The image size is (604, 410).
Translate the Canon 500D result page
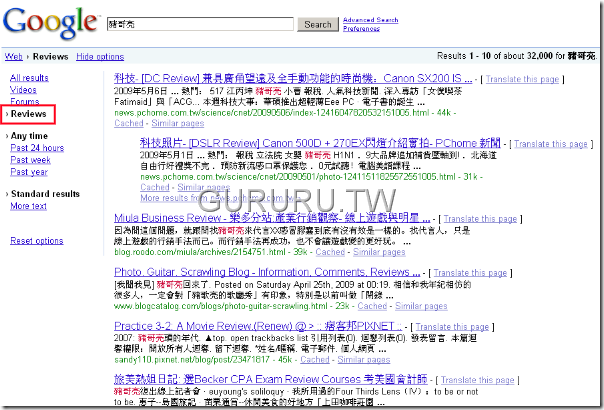click(x=550, y=144)
